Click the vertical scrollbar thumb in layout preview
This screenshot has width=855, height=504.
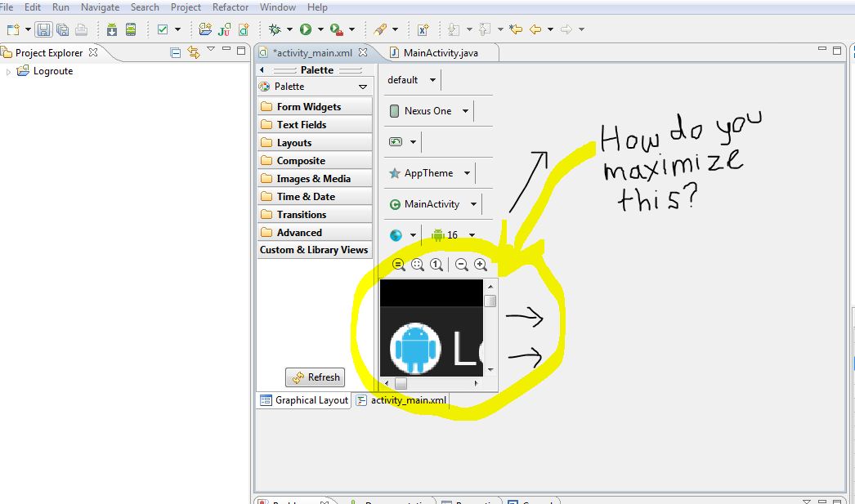pos(490,301)
